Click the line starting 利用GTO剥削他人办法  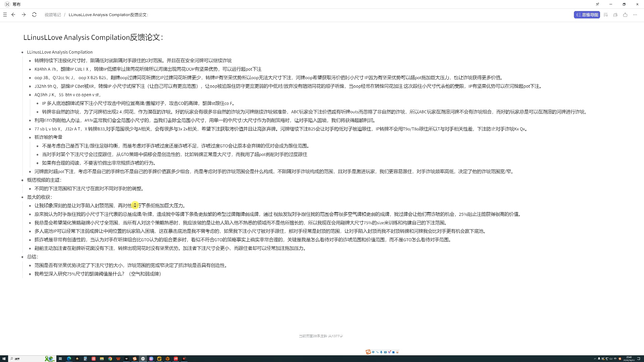click(x=206, y=120)
